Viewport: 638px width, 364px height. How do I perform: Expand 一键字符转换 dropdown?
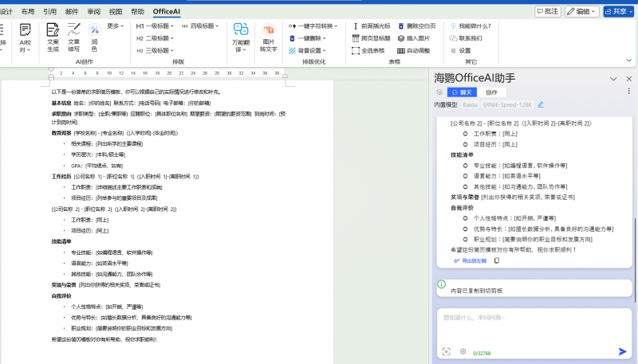pos(313,26)
